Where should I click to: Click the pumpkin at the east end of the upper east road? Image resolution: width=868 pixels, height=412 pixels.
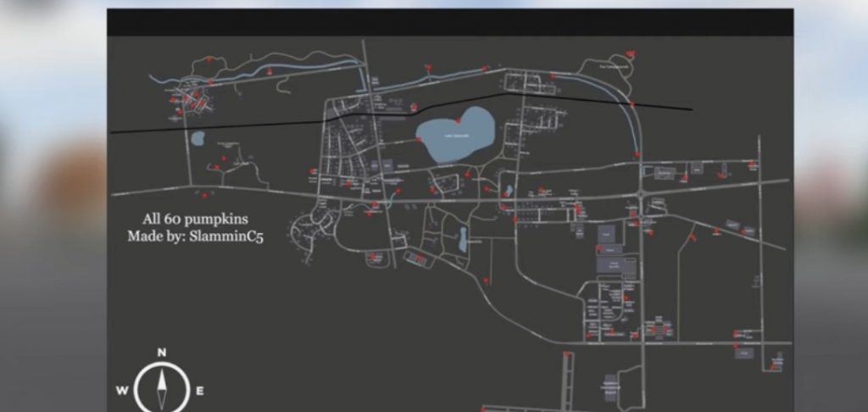click(752, 164)
